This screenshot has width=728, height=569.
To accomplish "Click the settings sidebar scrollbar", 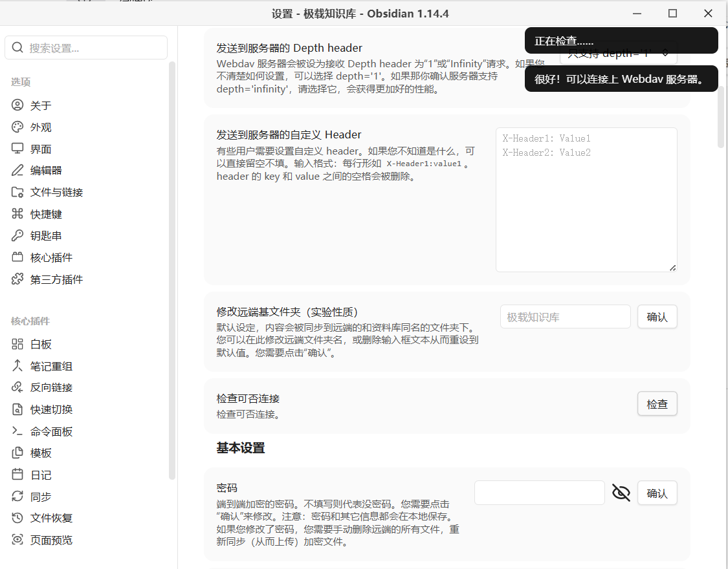I will 171,270.
